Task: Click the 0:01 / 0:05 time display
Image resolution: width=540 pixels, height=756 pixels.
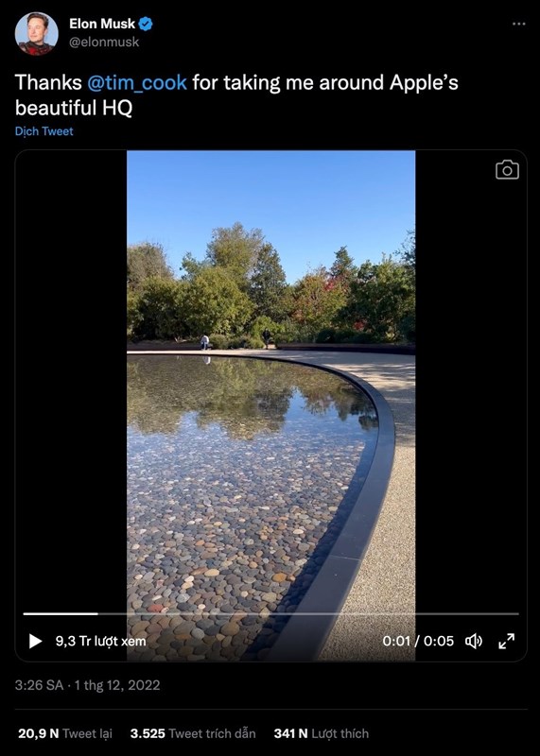Action: [x=418, y=642]
